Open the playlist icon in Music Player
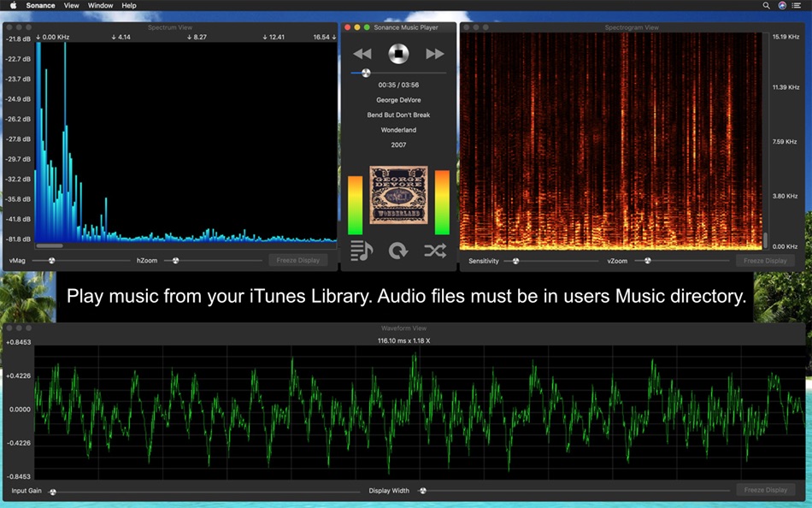Image resolution: width=812 pixels, height=508 pixels. pos(362,251)
